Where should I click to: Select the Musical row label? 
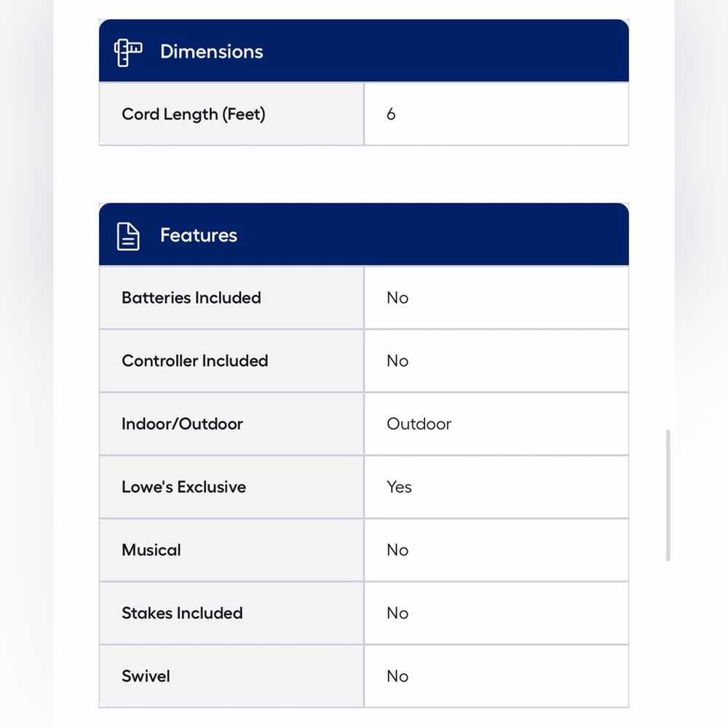[x=151, y=550]
